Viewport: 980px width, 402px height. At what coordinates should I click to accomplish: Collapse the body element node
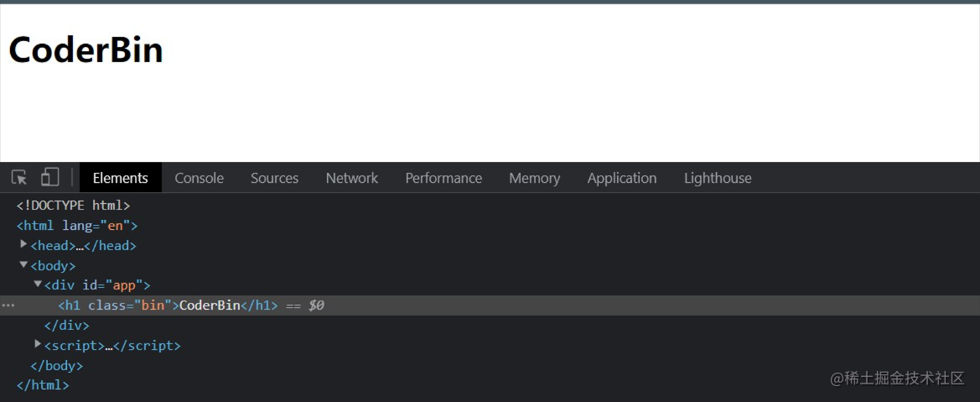click(x=23, y=265)
